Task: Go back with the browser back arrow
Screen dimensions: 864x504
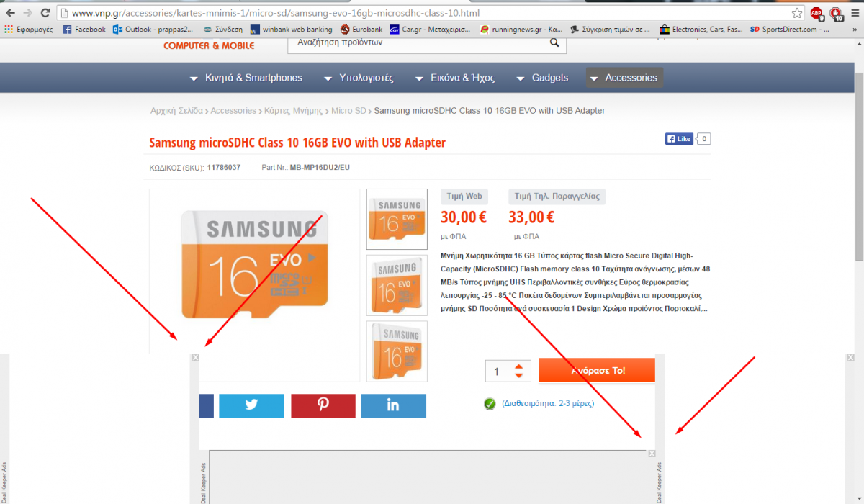Action: coord(10,13)
